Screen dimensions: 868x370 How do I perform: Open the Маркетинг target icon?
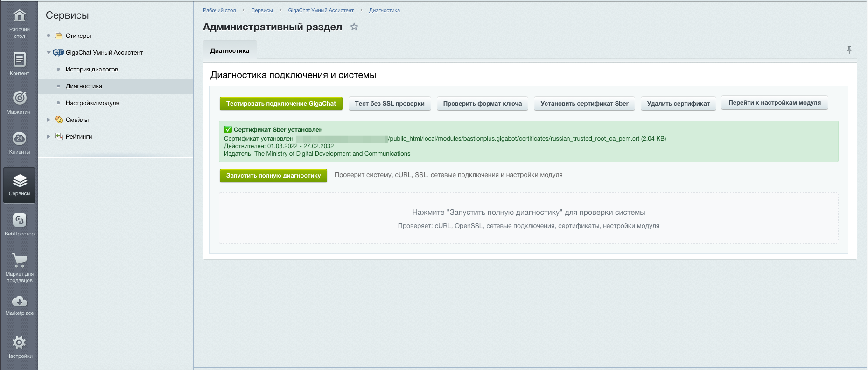[x=19, y=98]
